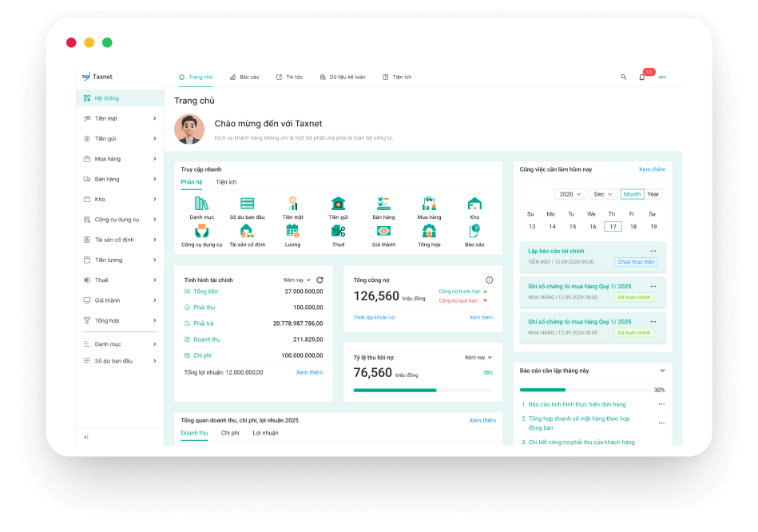The width and height of the screenshot is (758, 532).
Task: Open search with the magnifier icon
Action: (x=624, y=77)
